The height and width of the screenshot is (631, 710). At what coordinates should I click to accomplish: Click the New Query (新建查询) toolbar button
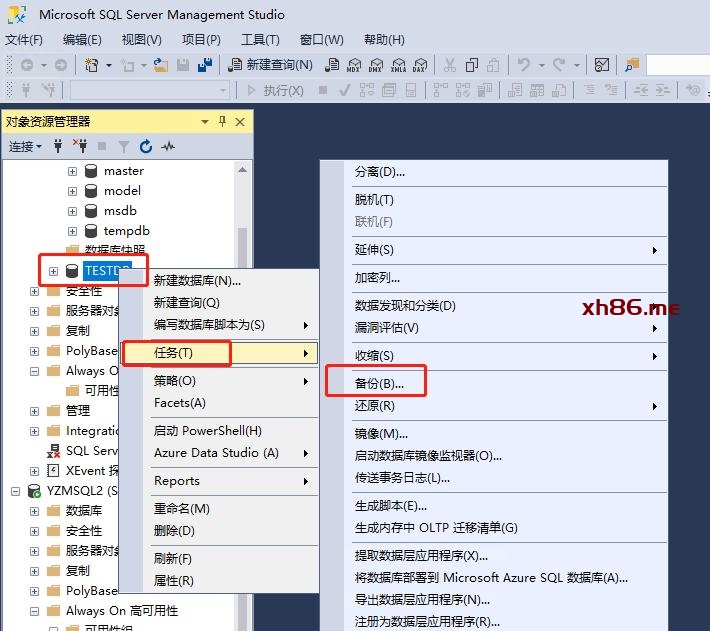270,65
